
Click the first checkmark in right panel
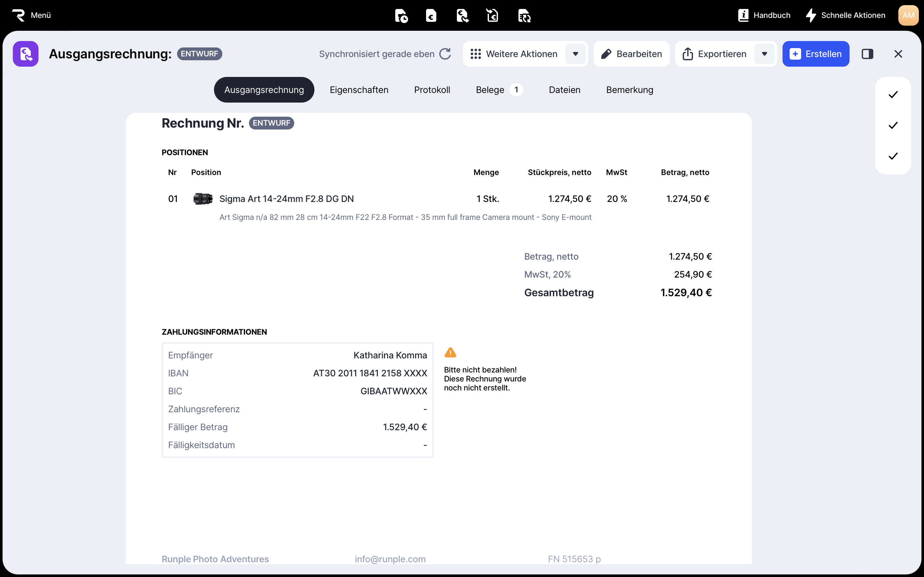[x=893, y=95]
